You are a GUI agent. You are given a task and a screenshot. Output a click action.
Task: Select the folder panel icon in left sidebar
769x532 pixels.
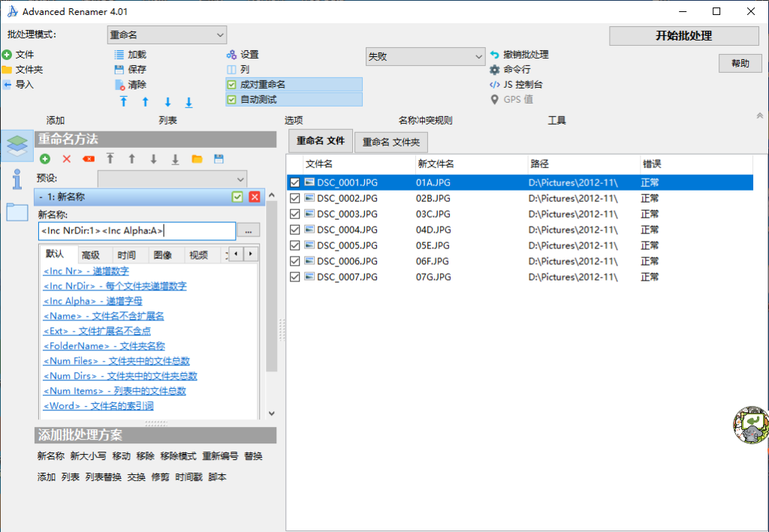click(x=17, y=212)
